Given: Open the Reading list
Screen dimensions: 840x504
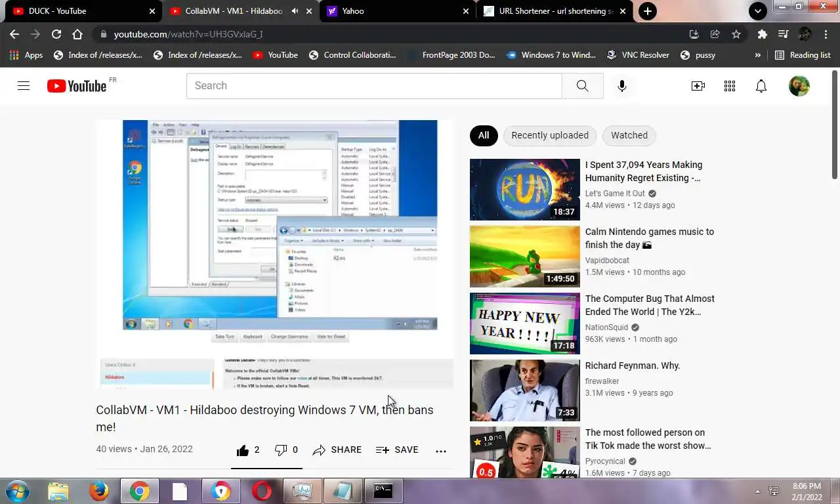Looking at the screenshot, I should [x=803, y=55].
